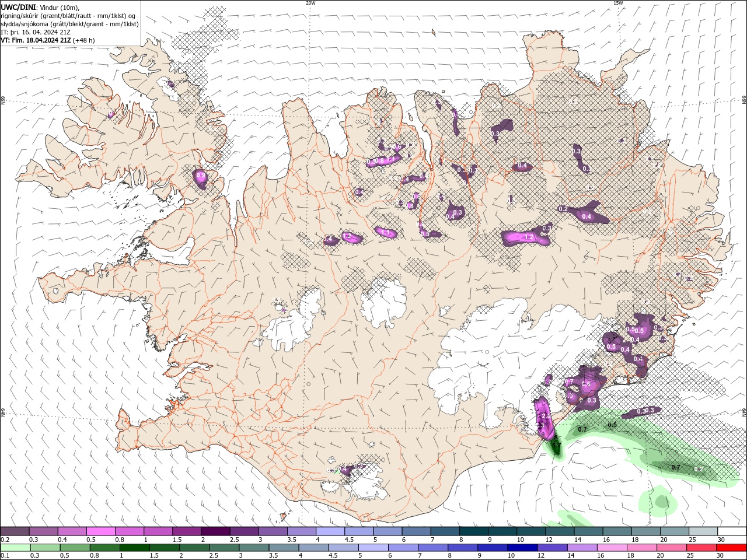The height and width of the screenshot is (560, 747).
Task: Click the 0.5 green swatch in rain scale
Action: (x=75, y=548)
